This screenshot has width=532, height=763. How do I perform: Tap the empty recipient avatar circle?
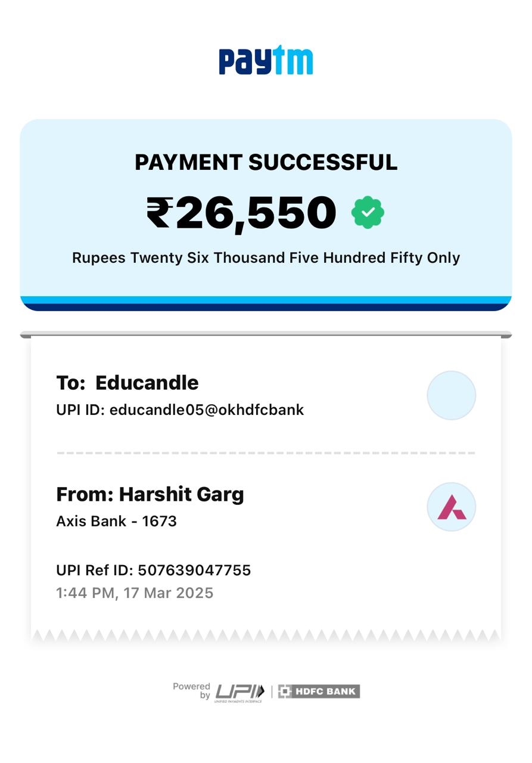(452, 395)
